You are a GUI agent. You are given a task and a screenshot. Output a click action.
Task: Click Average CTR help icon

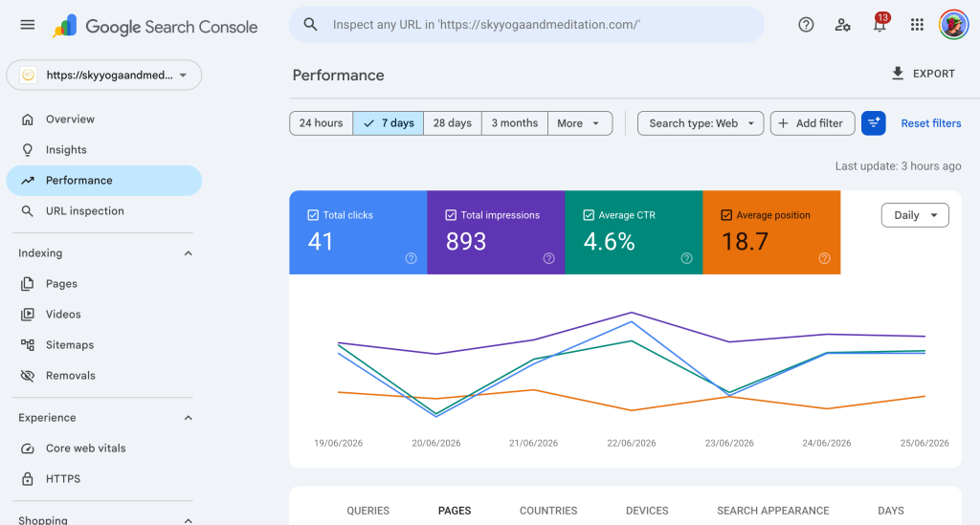point(686,258)
